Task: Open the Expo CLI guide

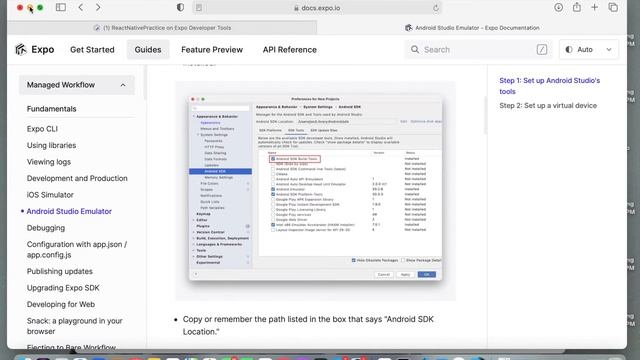Action: [x=42, y=129]
